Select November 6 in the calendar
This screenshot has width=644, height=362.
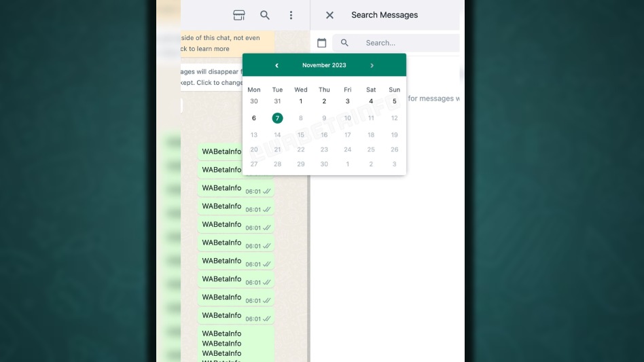[254, 118]
